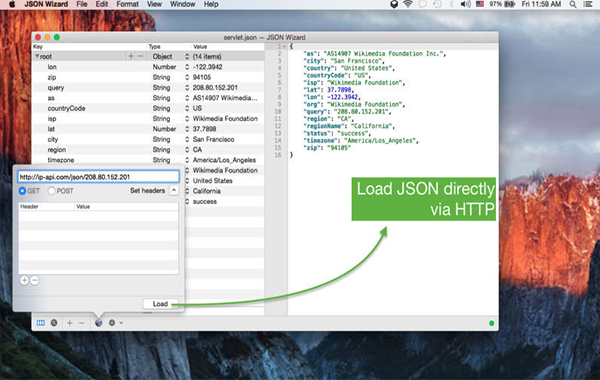This screenshot has width=600, height=380.
Task: Click the plus icon in root row
Action: pos(131,56)
